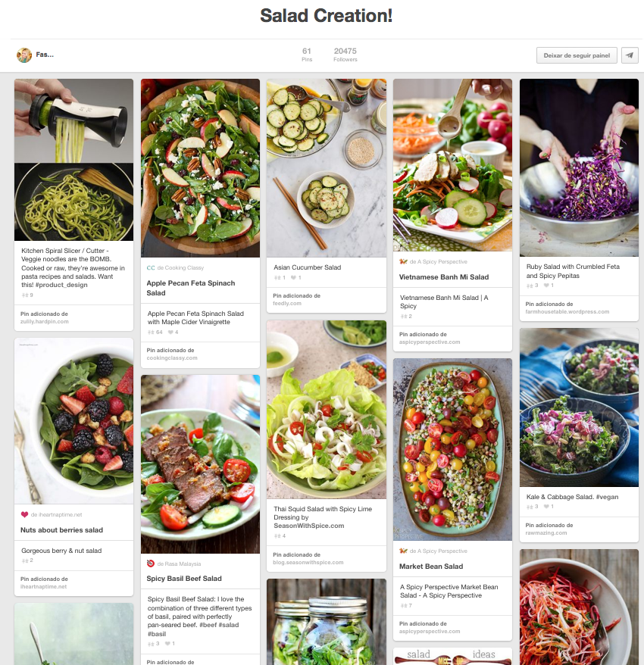Click the send board paper-plane icon

pos(630,55)
